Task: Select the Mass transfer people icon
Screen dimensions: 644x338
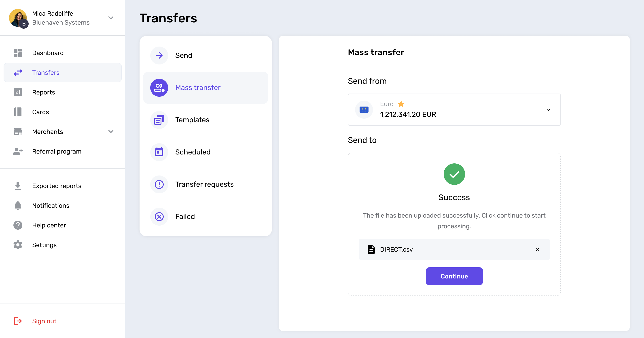Action: 159,88
